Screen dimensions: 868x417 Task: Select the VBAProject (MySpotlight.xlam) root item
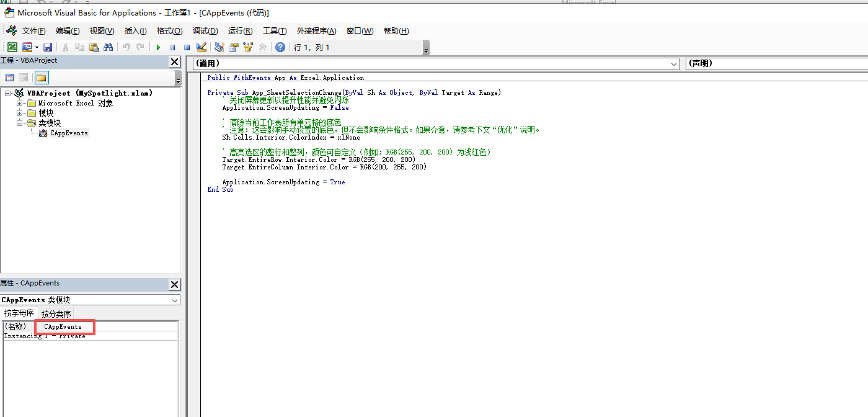pyautogui.click(x=90, y=93)
